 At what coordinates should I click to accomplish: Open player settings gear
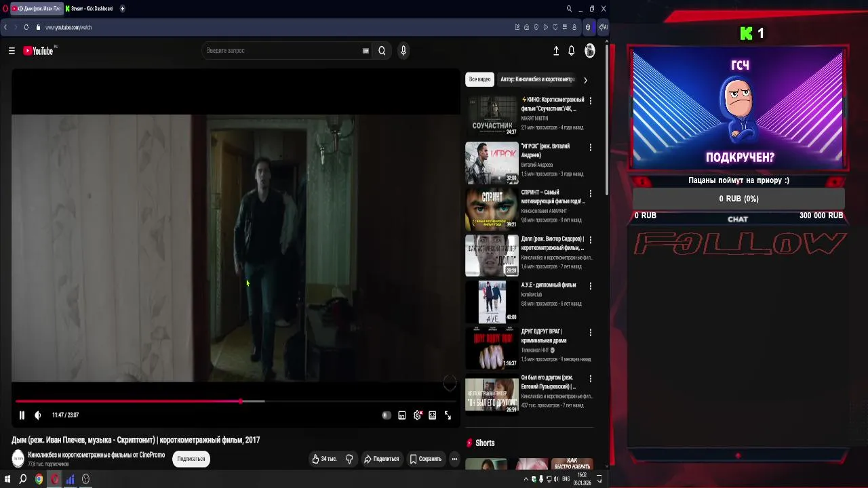417,415
